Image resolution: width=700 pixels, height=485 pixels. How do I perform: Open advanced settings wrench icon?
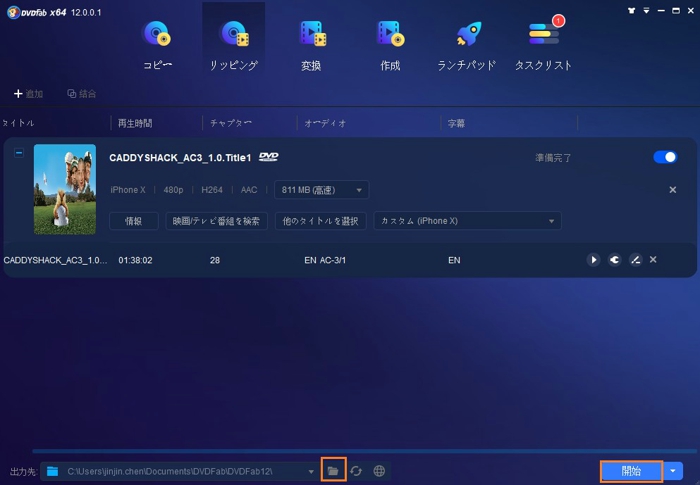click(614, 260)
